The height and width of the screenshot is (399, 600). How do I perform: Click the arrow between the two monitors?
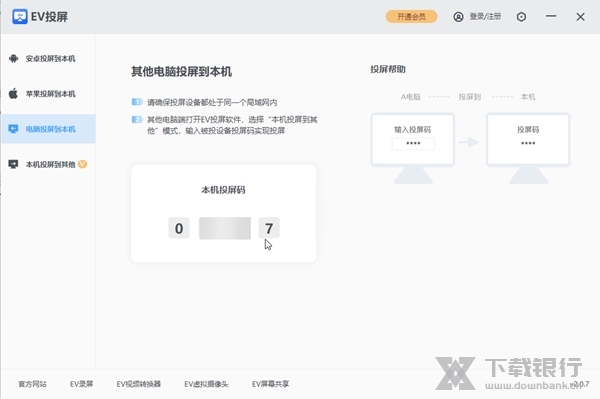[469, 142]
